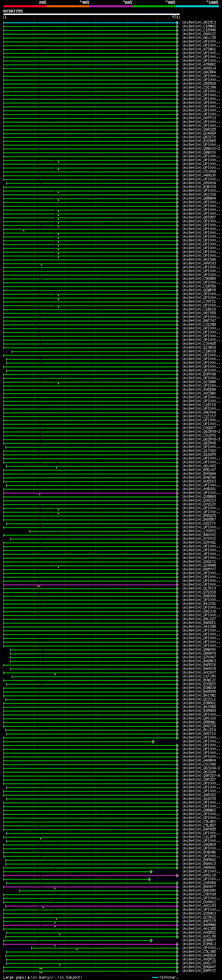Click the UniRef100_Q4E092 entry
The image size is (222, 980).
pyautogui.click(x=199, y=795)
